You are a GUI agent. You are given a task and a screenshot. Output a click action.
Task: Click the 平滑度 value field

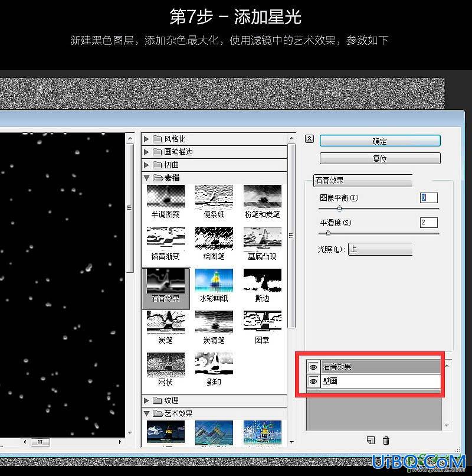[x=428, y=223]
